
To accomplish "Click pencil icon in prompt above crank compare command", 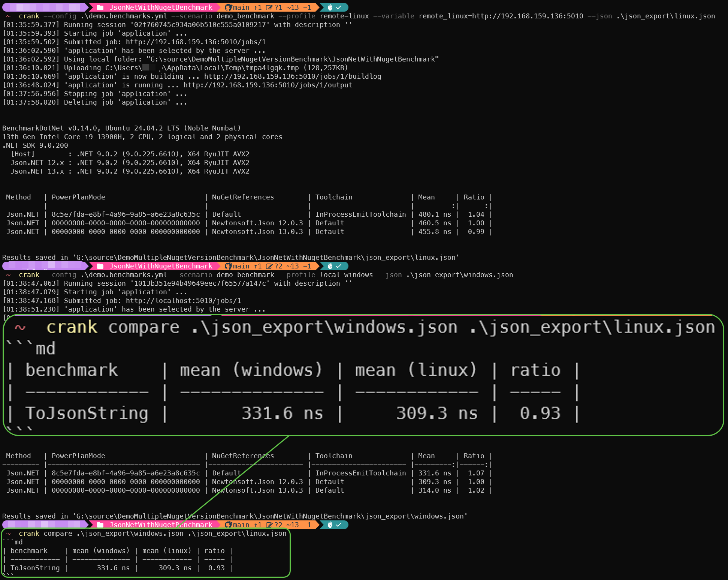I will [269, 525].
